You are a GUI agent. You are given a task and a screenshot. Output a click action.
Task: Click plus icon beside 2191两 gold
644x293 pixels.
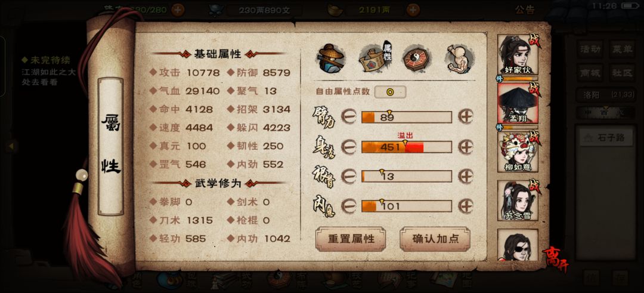(413, 10)
